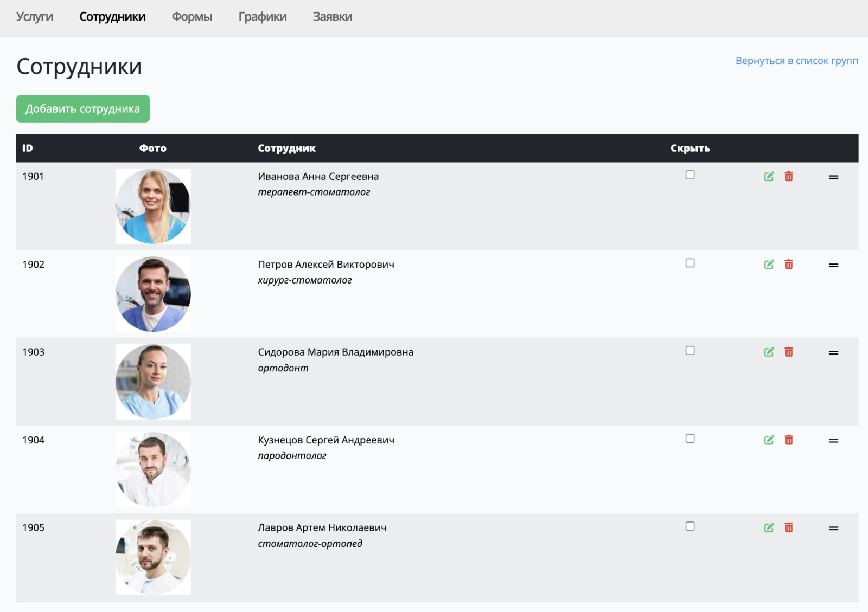Check hide checkbox for Лавров Артем Николаевич
Image resolution: width=868 pixels, height=612 pixels.
tap(690, 526)
